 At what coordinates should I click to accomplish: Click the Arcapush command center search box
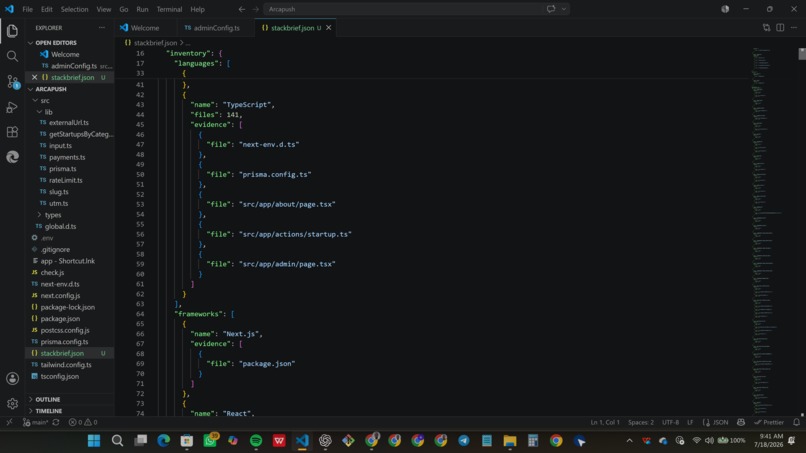point(406,9)
